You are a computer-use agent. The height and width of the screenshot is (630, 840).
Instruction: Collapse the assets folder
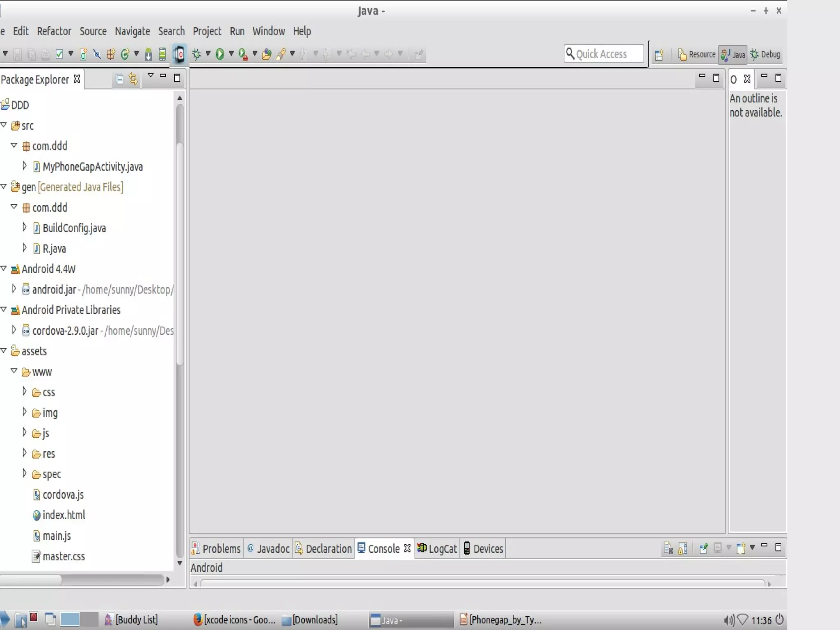click(x=4, y=351)
